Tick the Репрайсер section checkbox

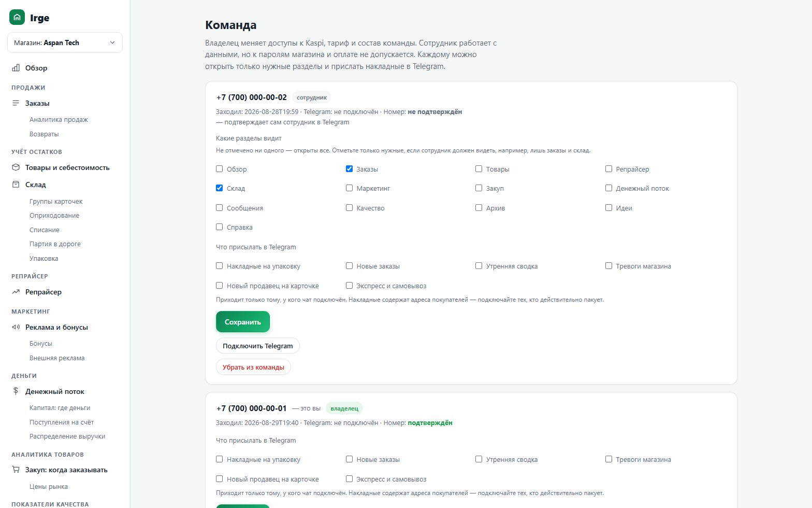click(x=608, y=169)
